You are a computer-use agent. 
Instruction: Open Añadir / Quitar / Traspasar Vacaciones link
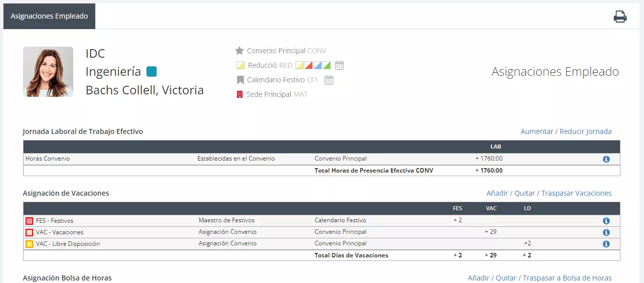coord(549,193)
